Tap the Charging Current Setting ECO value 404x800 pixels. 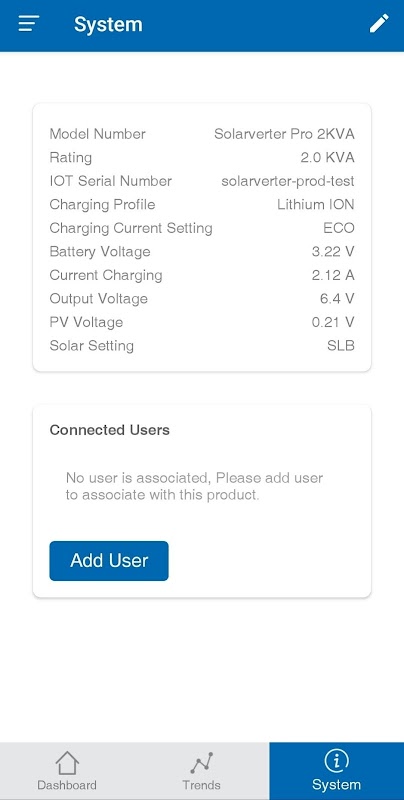tap(339, 228)
